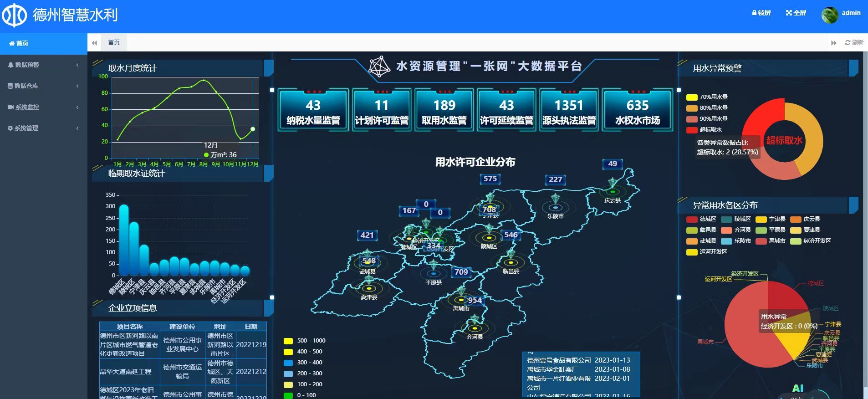
Task: Click the chevron beside 系统管理
Action: pyautogui.click(x=77, y=128)
